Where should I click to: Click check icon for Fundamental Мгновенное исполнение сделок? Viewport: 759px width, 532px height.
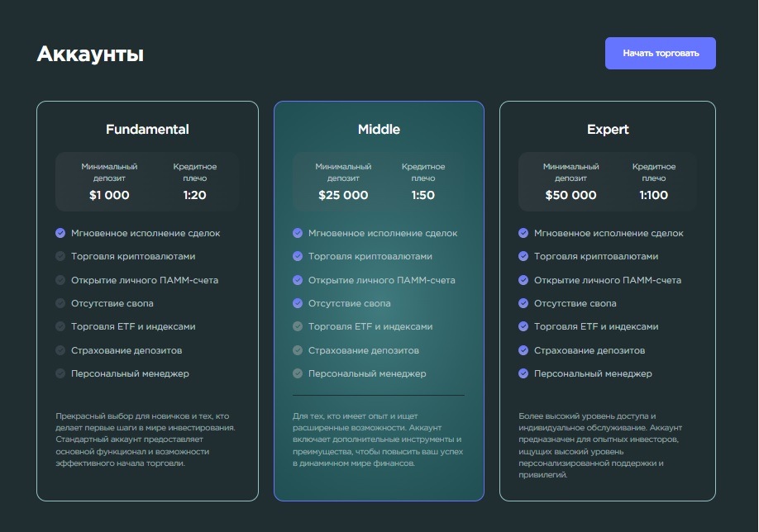(x=60, y=233)
